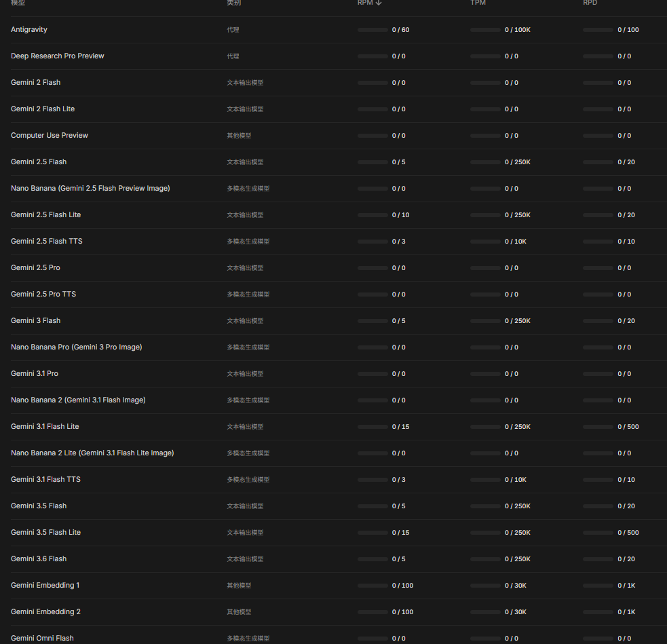Click the Antigravity '0 / 100' RPD value
This screenshot has width=667, height=644.
pos(628,30)
